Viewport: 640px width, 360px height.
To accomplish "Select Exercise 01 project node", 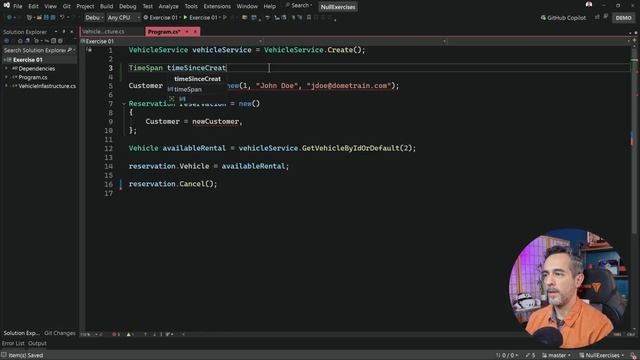I will tap(27, 60).
